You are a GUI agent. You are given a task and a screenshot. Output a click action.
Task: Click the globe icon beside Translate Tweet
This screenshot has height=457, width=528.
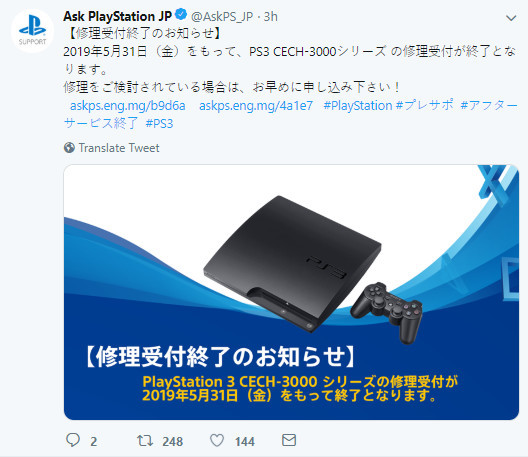(69, 148)
